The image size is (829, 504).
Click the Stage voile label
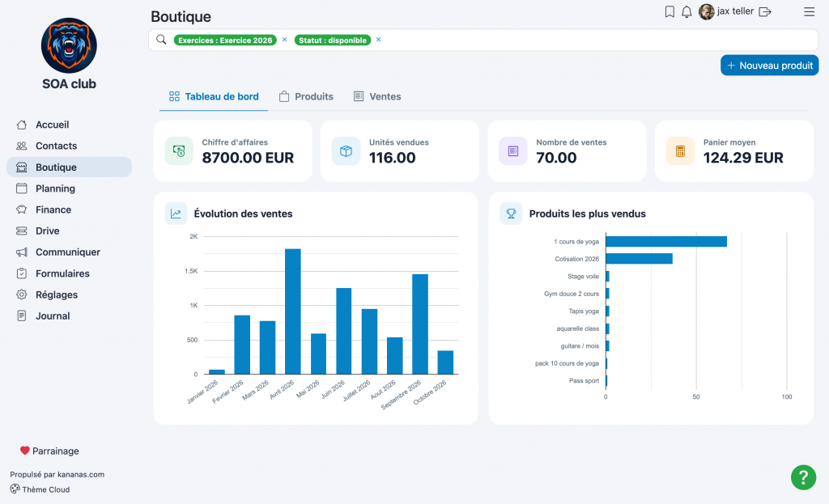(x=583, y=277)
